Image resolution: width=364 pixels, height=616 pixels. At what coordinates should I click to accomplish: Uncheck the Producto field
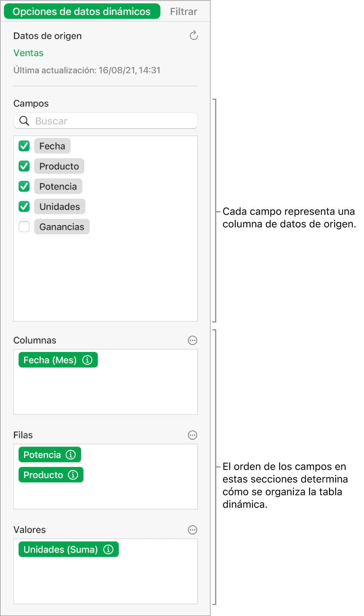pos(23,166)
